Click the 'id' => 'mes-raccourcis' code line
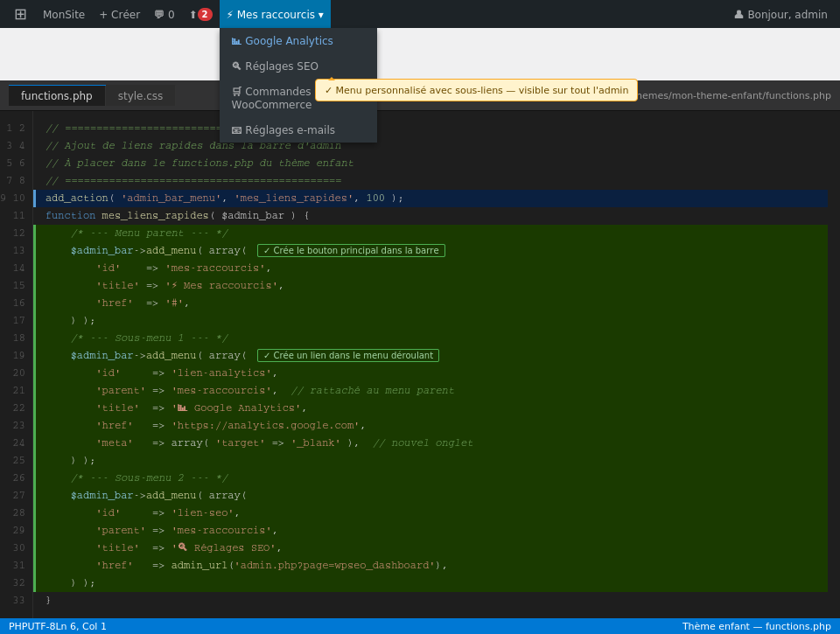 pos(184,268)
